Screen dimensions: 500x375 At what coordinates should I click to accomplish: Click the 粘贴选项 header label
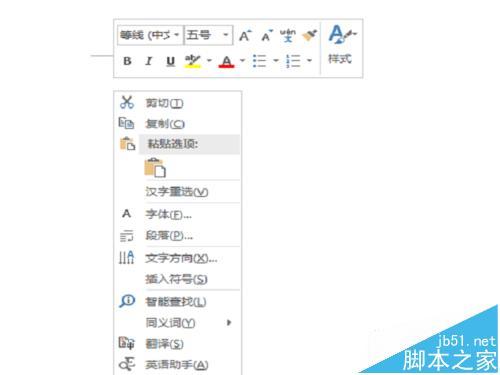pos(173,144)
